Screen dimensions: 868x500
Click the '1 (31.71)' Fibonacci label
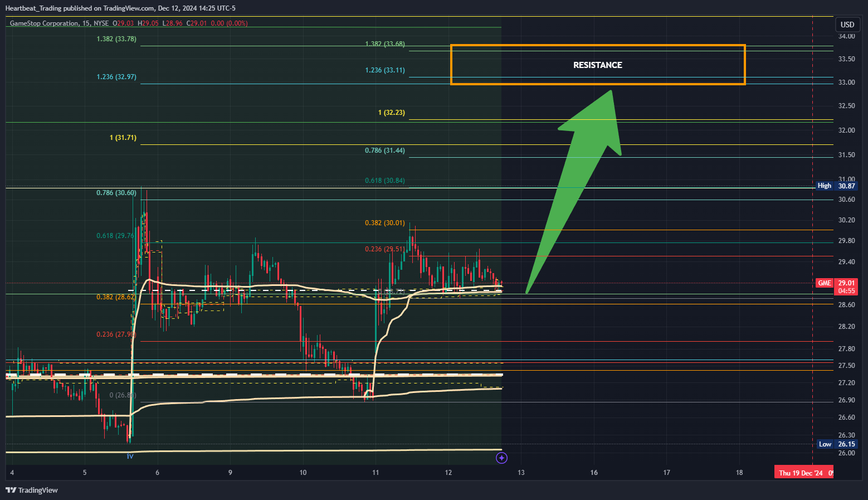[123, 138]
